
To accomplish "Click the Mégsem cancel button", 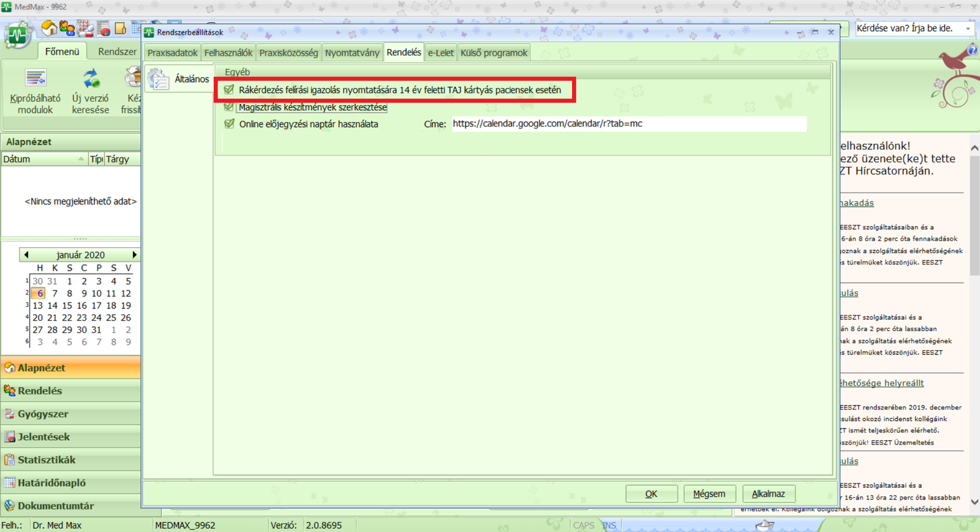I will (709, 493).
